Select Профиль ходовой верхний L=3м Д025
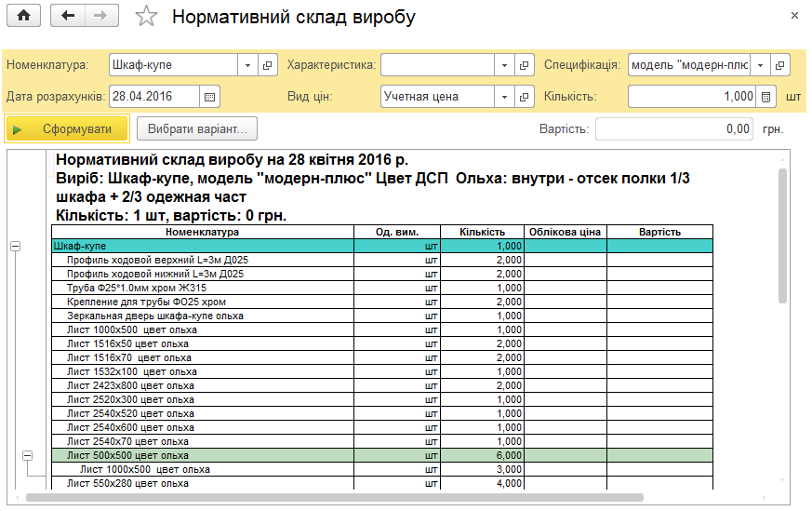Screen dimensions: 812x511 [203, 261]
